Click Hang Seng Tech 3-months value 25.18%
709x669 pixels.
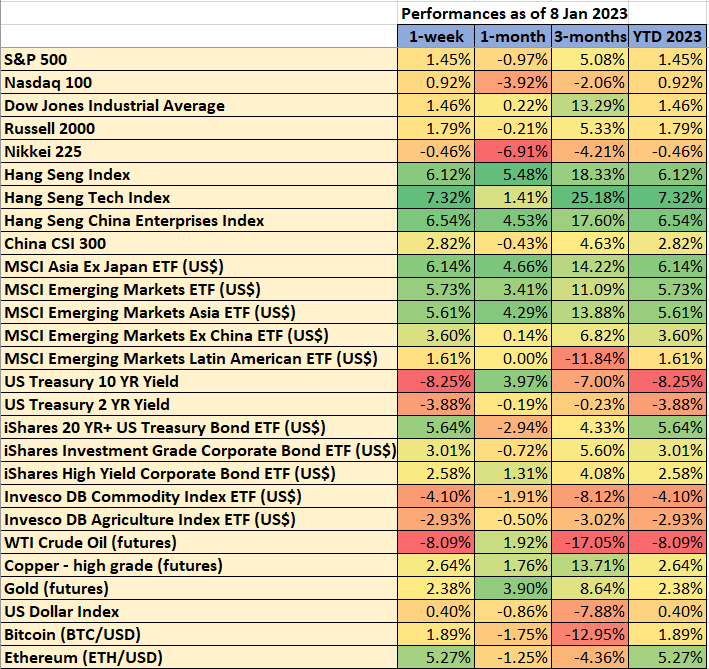pyautogui.click(x=590, y=198)
